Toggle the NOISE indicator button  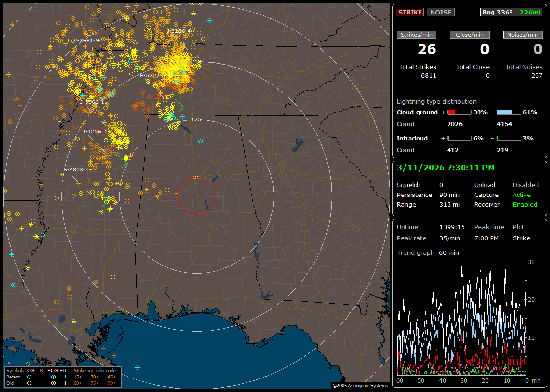click(x=440, y=12)
